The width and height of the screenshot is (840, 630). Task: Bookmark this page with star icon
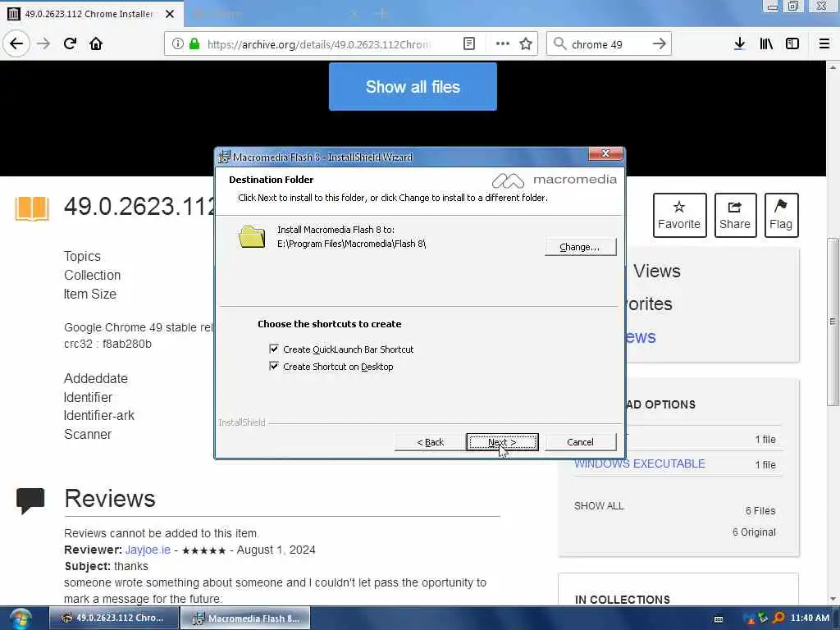(526, 44)
